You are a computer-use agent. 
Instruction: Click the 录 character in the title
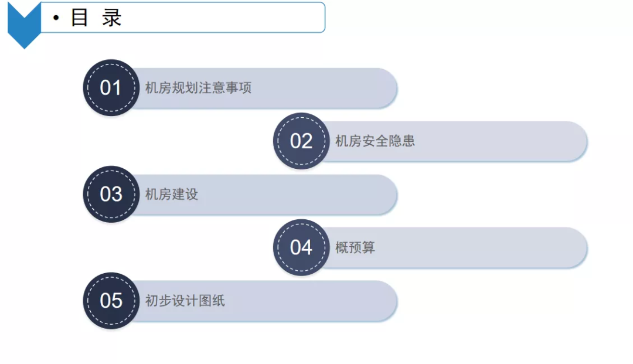coord(112,18)
